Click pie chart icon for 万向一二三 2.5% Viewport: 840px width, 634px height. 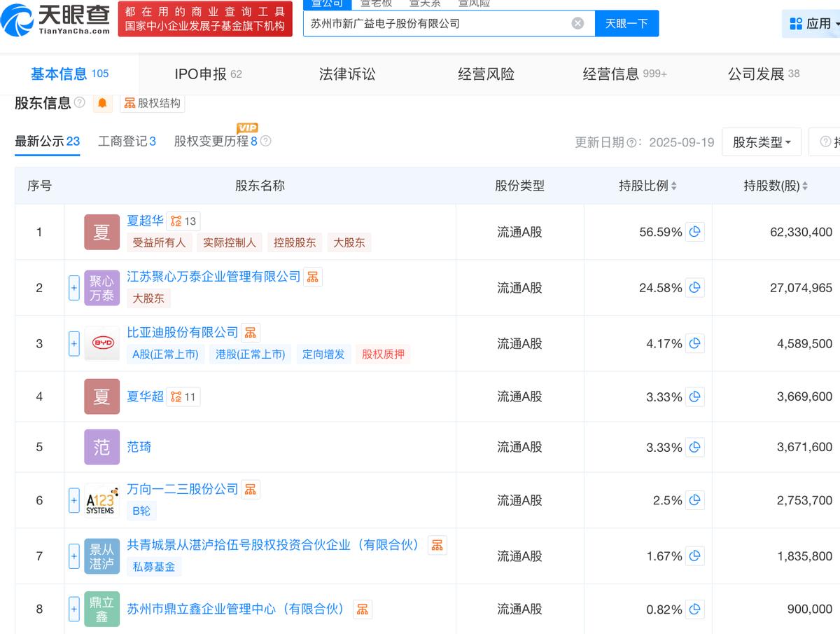[694, 500]
